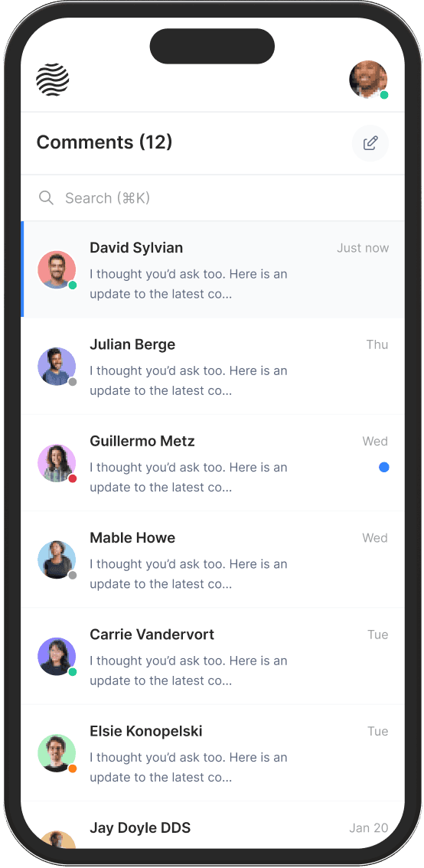Click the compose new comment pencil icon
Screen dimensions: 424x868
tap(370, 143)
